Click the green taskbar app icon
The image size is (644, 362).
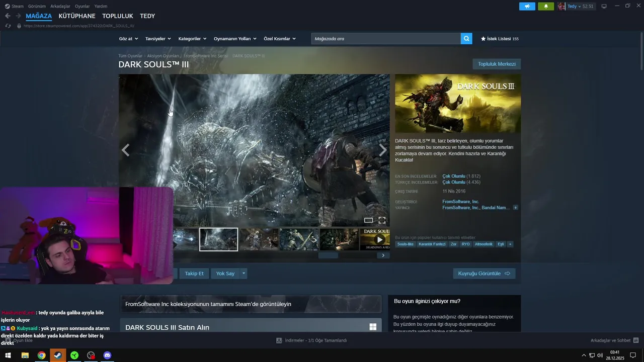click(74, 355)
